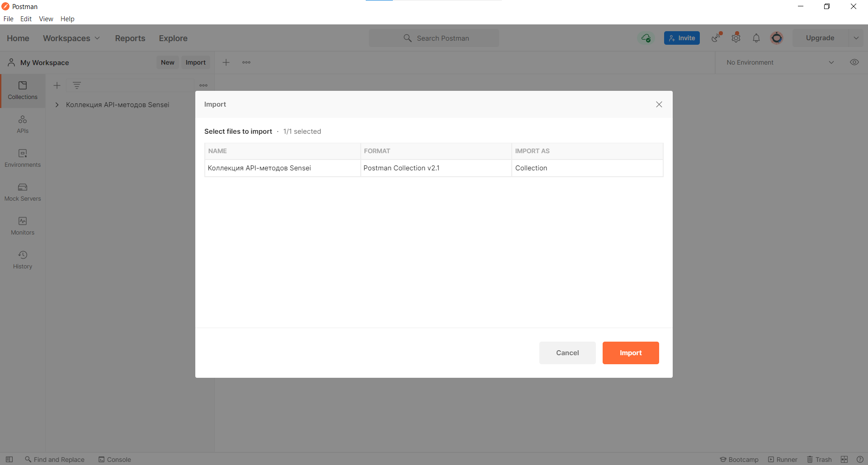Screen dimensions: 868x465
Task: Click the sync status cloud icon
Action: (646, 38)
